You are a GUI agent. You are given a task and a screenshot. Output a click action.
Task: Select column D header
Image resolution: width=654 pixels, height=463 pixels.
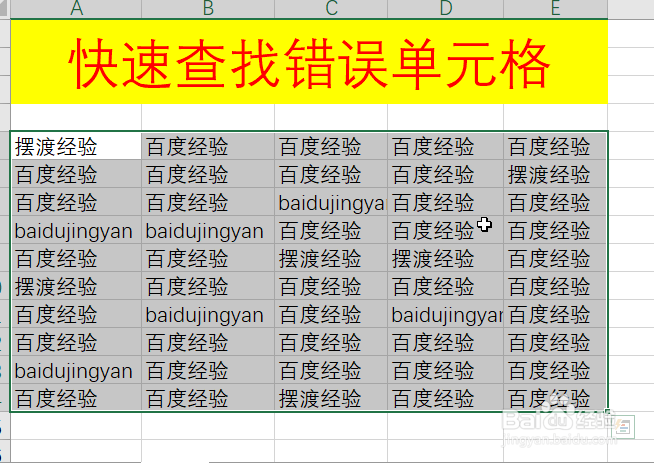coord(445,9)
